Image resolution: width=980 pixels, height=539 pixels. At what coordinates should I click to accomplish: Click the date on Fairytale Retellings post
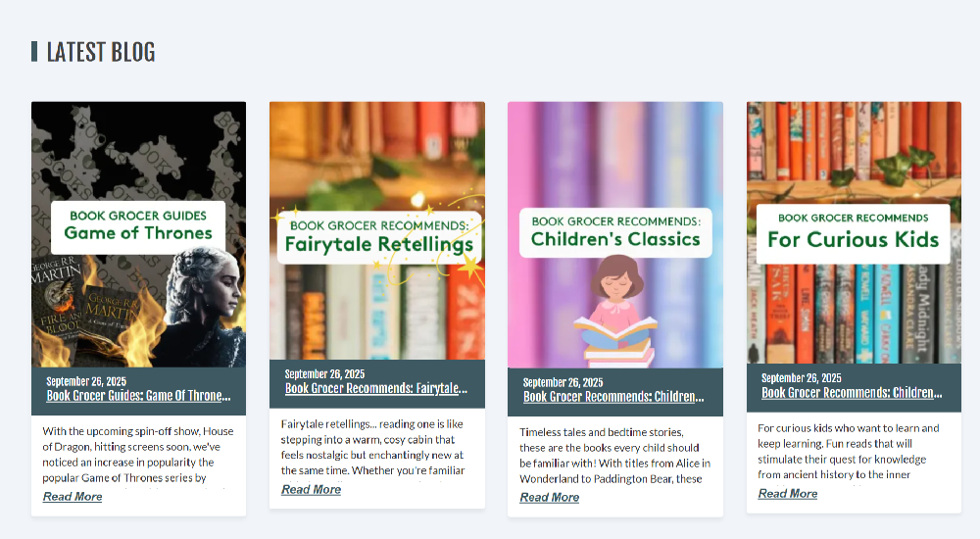click(324, 374)
